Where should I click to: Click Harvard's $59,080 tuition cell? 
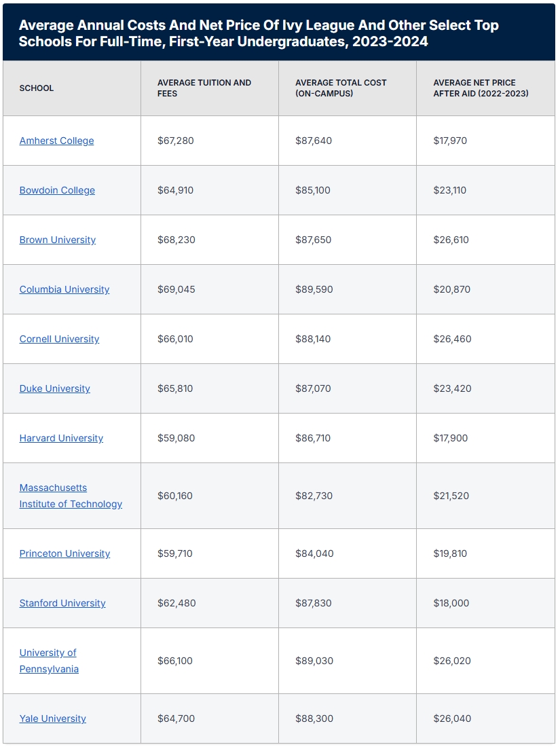tap(176, 438)
